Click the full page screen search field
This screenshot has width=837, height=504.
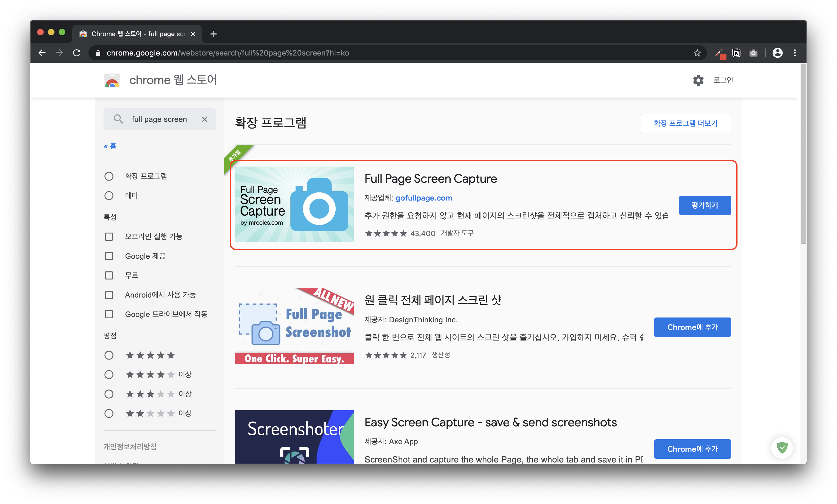(159, 119)
